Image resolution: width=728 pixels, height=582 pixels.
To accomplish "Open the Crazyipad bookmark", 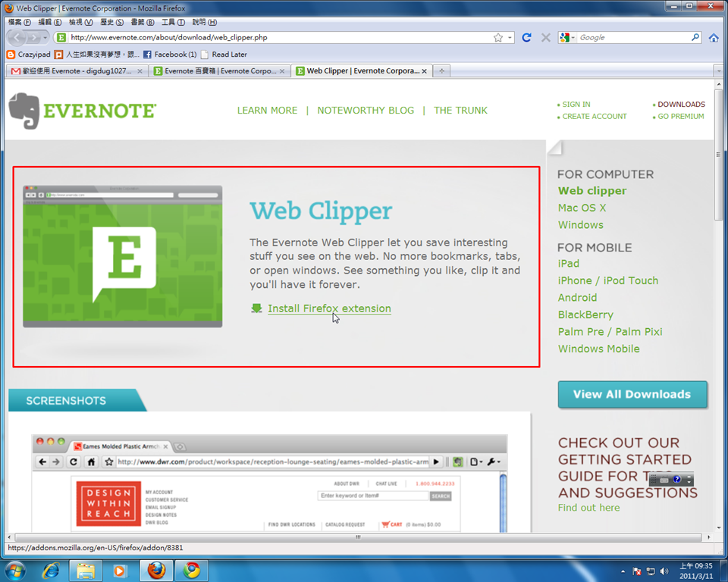I will tap(29, 55).
